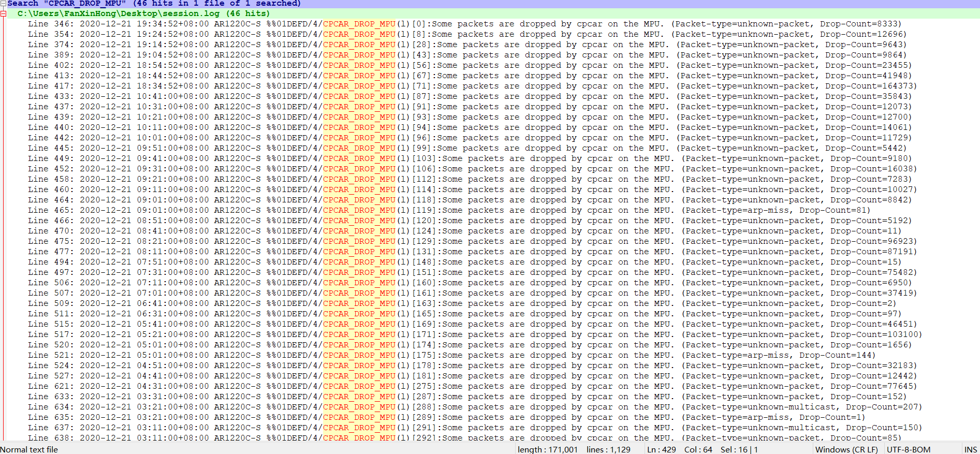Open result Line 515 with Drop-Count=46451

pos(473,324)
